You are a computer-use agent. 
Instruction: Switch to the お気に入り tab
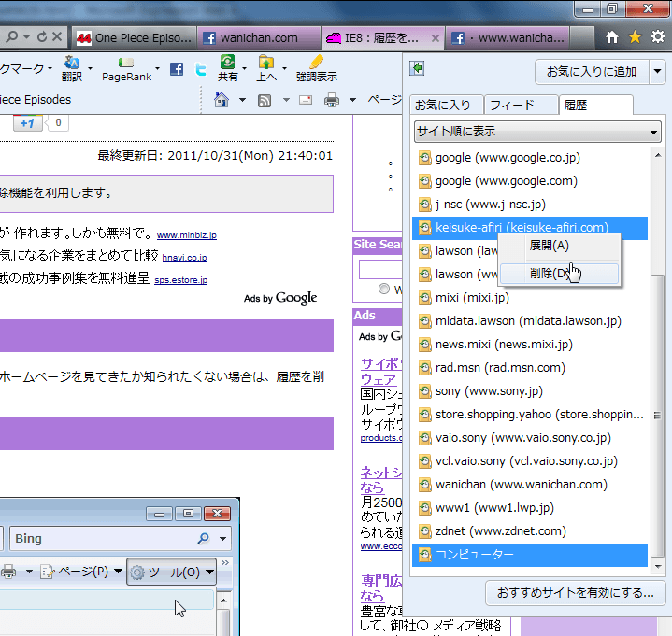(x=446, y=105)
